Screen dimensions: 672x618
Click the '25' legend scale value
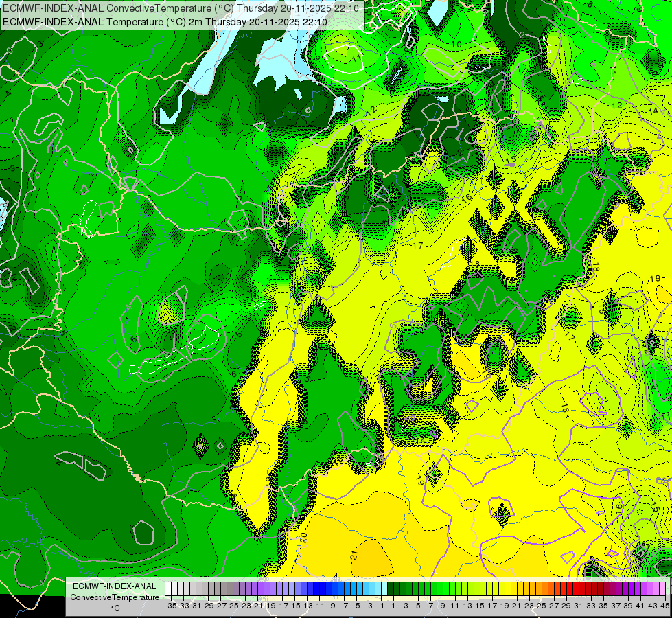coord(542,606)
